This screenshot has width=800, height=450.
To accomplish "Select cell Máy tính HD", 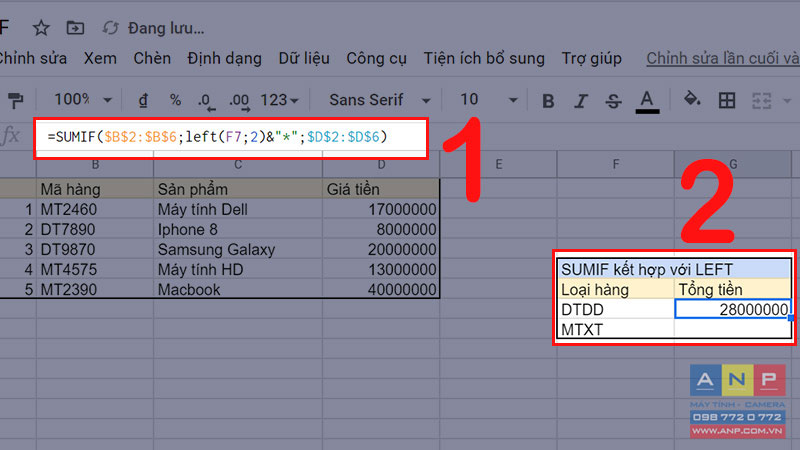I will (238, 269).
